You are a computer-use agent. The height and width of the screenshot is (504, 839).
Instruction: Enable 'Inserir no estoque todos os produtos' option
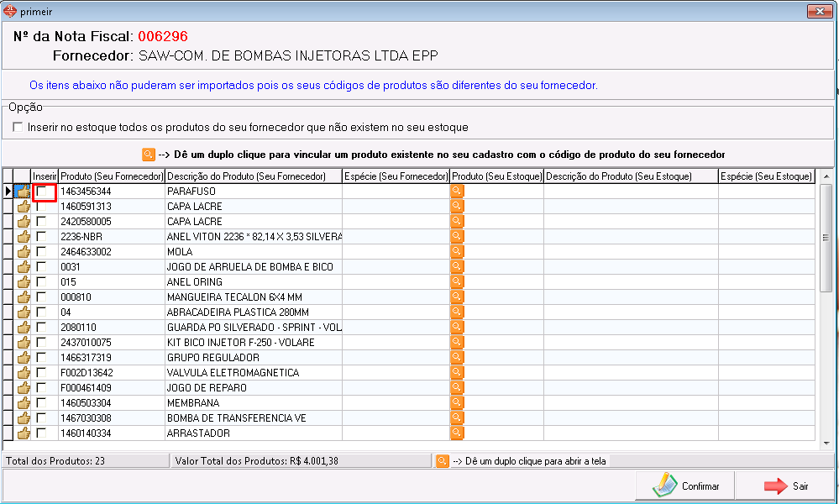pos(18,127)
